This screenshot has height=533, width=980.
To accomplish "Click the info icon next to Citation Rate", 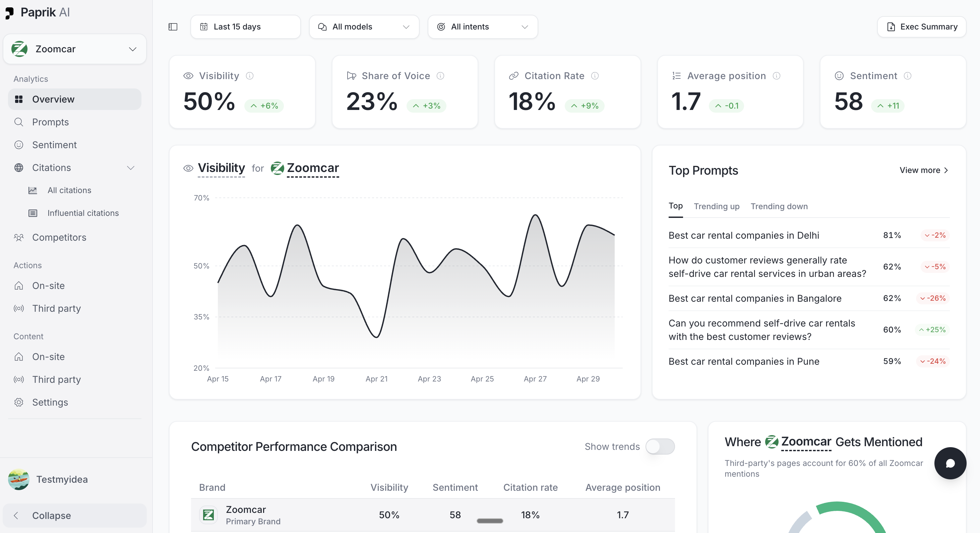I will (595, 76).
